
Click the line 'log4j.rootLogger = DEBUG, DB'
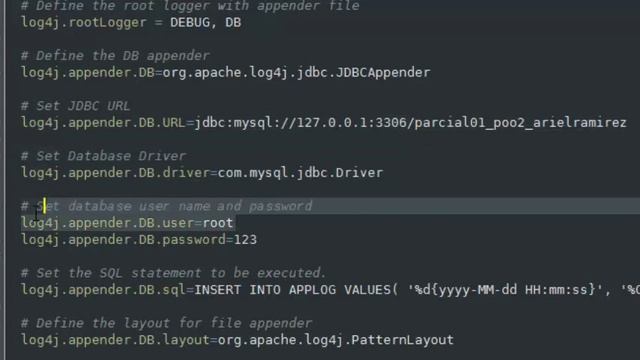click(131, 22)
